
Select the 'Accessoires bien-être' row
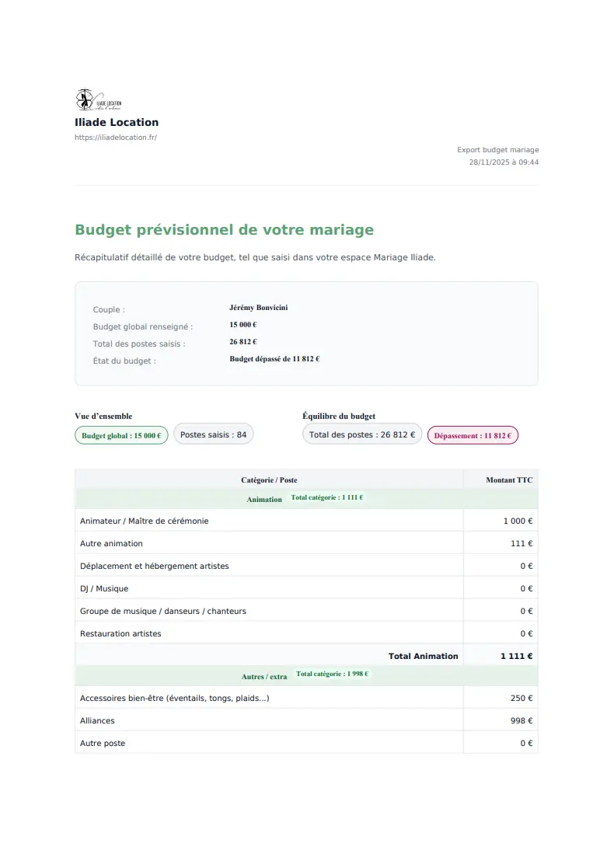pos(306,698)
